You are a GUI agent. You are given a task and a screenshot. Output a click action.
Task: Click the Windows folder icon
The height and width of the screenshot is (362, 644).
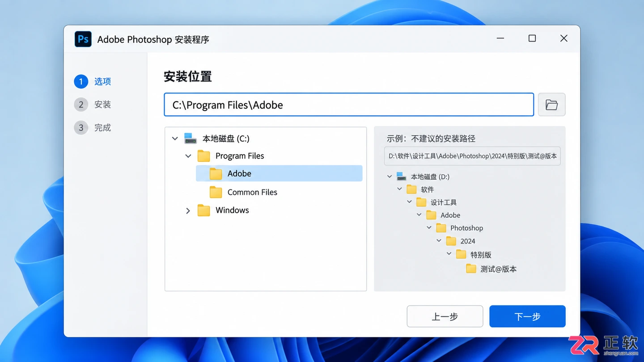tap(203, 210)
